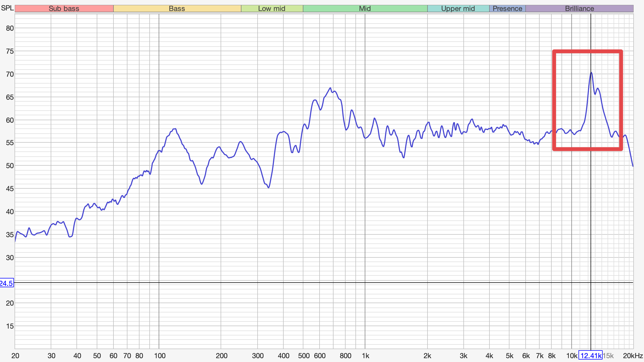Select the Bass frequency band header

click(177, 8)
